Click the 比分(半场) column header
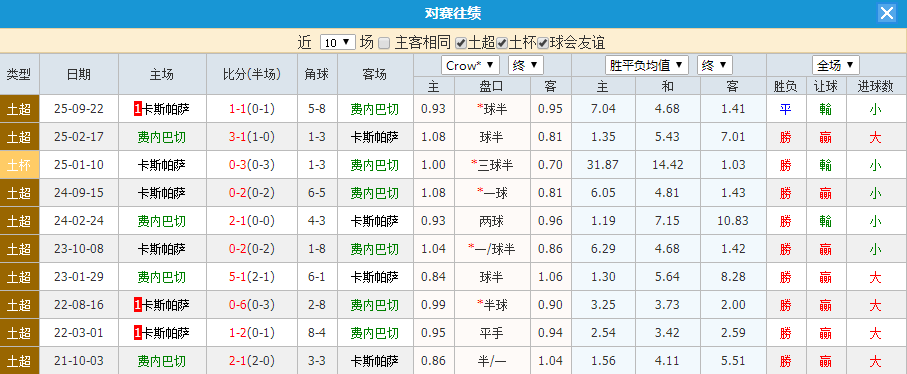 coord(252,74)
